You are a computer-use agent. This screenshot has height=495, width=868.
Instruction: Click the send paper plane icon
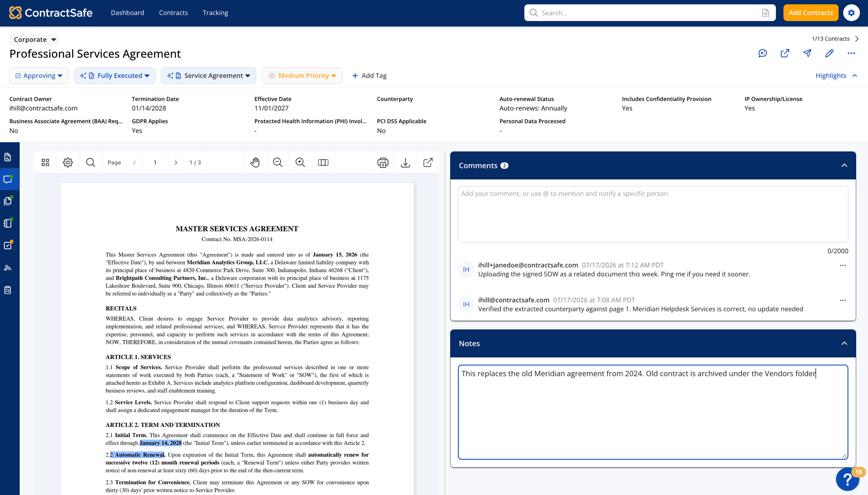click(807, 53)
